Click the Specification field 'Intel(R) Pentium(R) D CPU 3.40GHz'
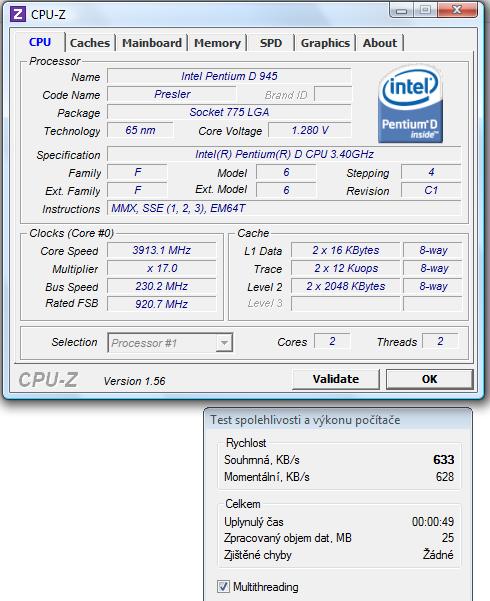Viewport: 490px width, 601px height. point(284,154)
